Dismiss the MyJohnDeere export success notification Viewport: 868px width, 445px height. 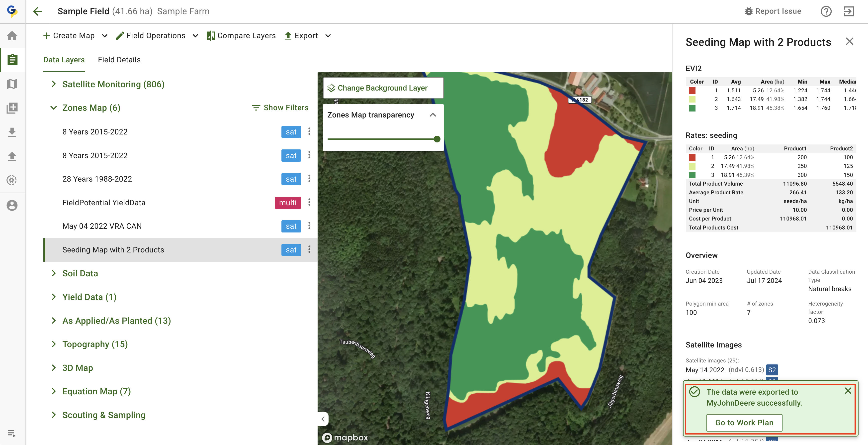[x=848, y=391]
